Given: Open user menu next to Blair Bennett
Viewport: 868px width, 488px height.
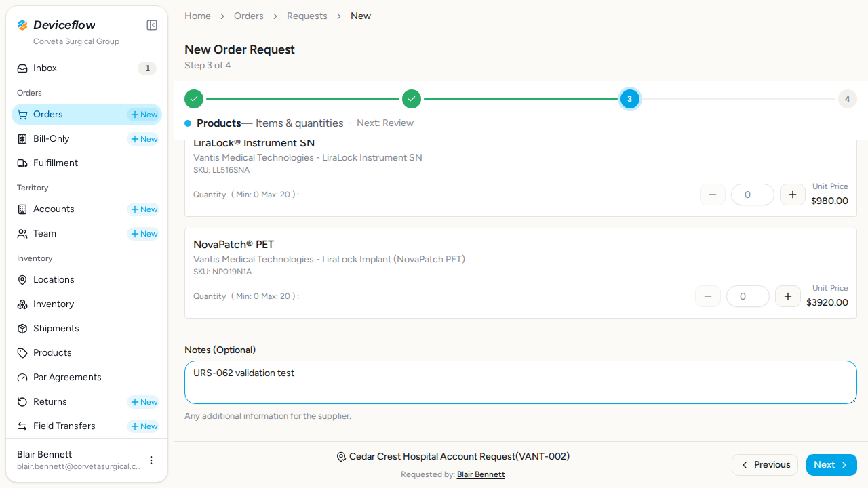Looking at the screenshot, I should 151,460.
